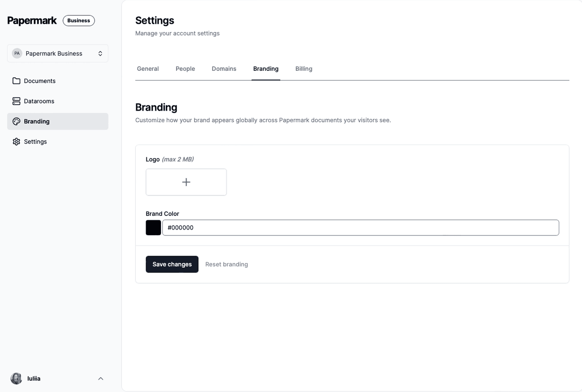Click the Documents folder icon in sidebar
The width and height of the screenshot is (582, 392).
point(16,81)
